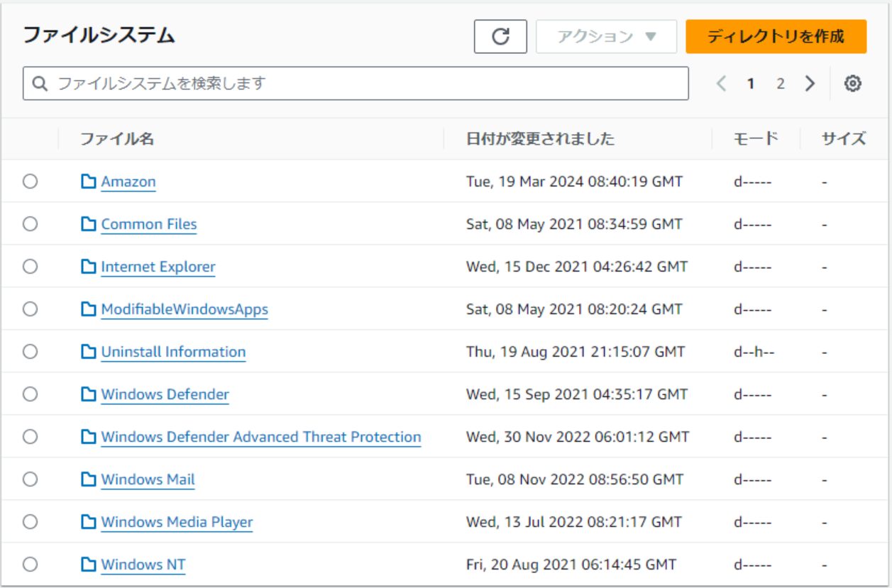Click the Internet Explorer folder icon
Image resolution: width=892 pixels, height=588 pixels.
pyautogui.click(x=89, y=267)
